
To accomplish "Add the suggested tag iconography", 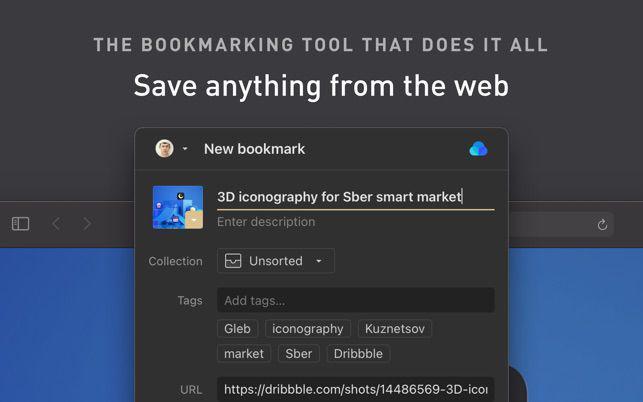I will (308, 329).
